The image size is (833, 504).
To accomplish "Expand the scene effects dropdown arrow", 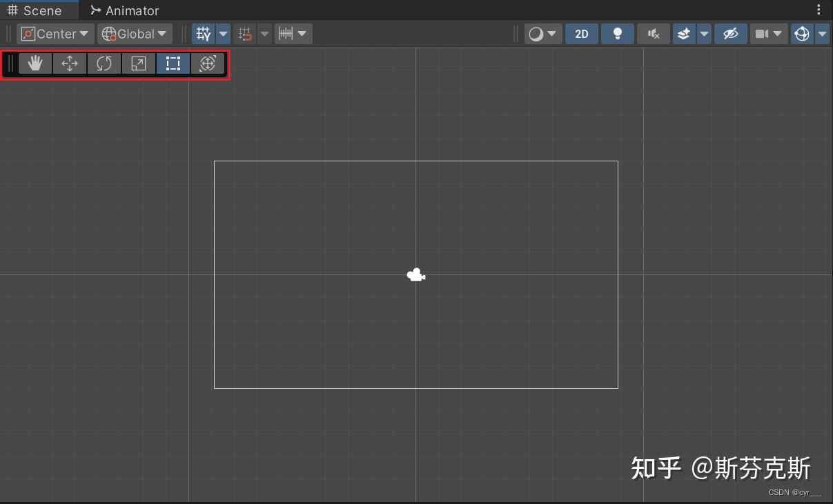I will (704, 34).
